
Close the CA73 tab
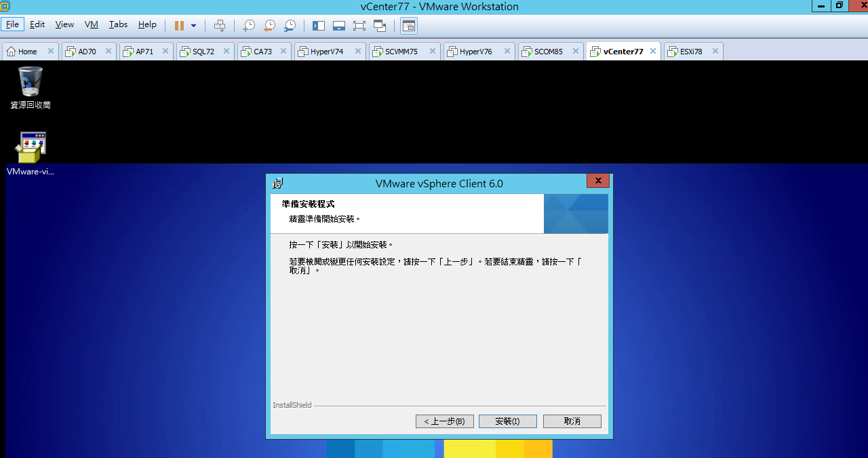(x=283, y=51)
